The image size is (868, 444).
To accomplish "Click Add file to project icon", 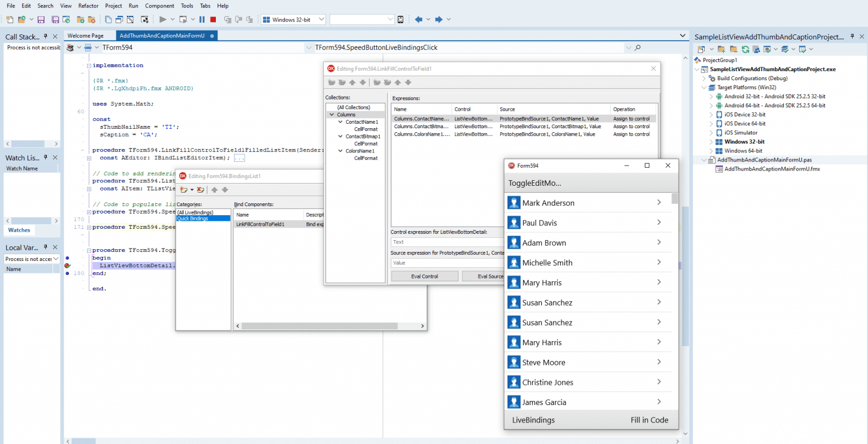I will (x=80, y=19).
